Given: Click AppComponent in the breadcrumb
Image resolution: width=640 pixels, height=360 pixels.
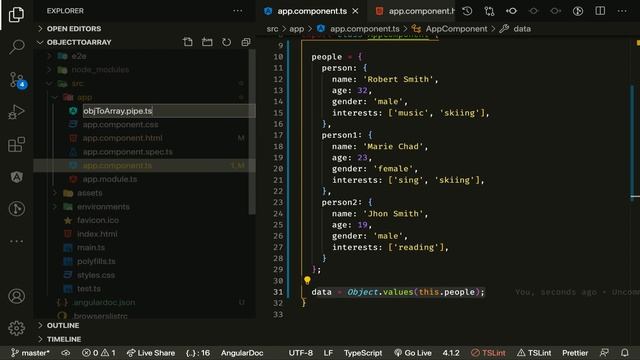Looking at the screenshot, I should (456, 29).
